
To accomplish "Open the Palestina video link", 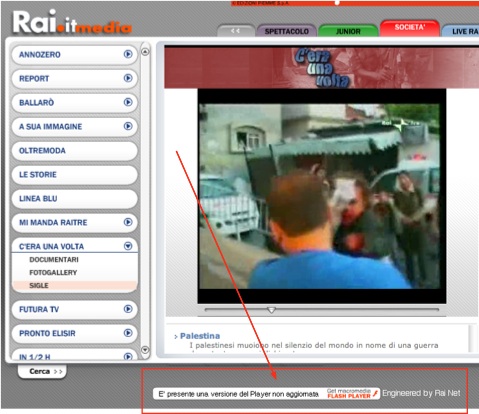I will [x=200, y=336].
